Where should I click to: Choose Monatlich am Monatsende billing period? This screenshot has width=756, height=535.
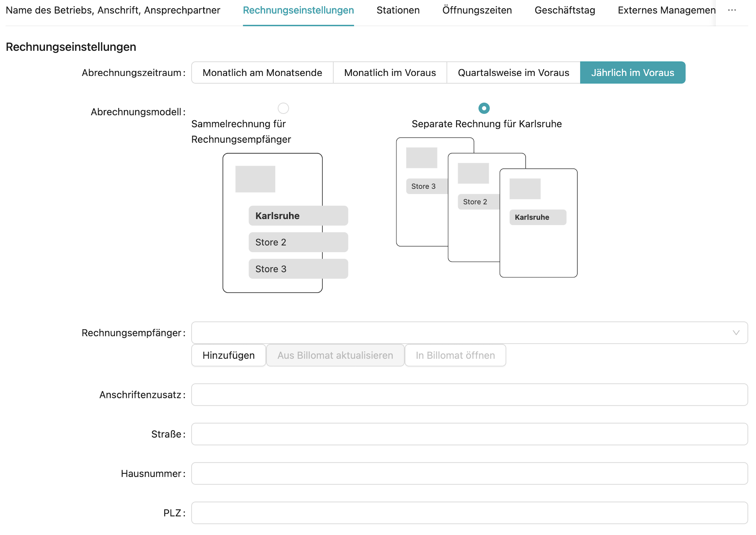coord(262,72)
